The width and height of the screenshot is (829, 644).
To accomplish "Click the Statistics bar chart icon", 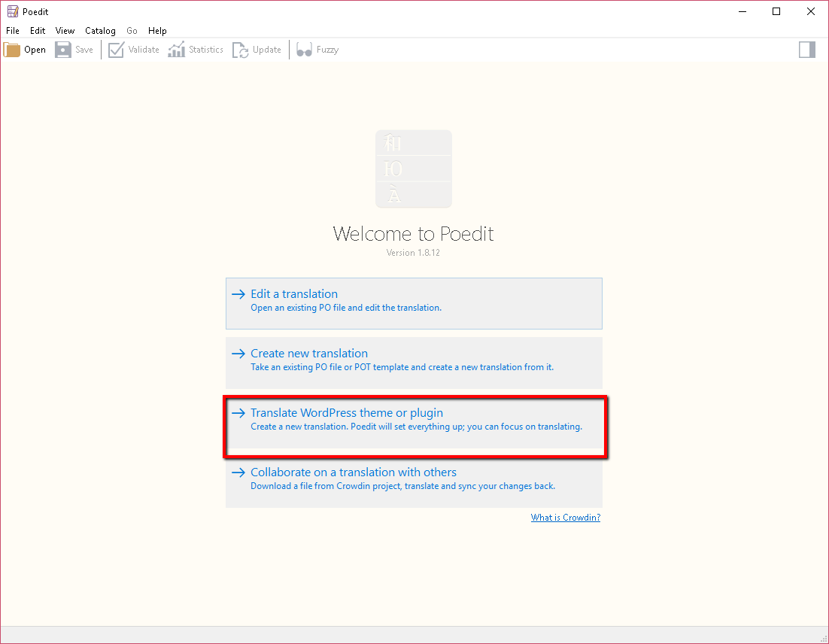I will 176,50.
